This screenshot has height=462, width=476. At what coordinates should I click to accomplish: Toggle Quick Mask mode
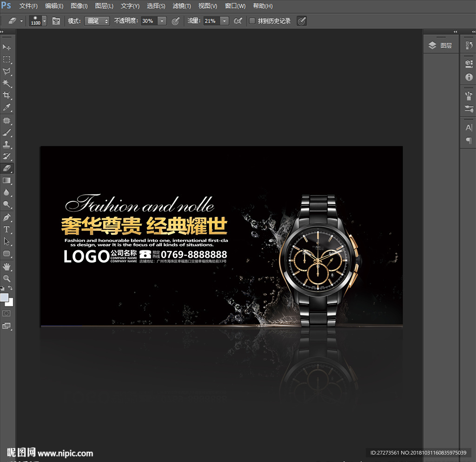(x=7, y=314)
